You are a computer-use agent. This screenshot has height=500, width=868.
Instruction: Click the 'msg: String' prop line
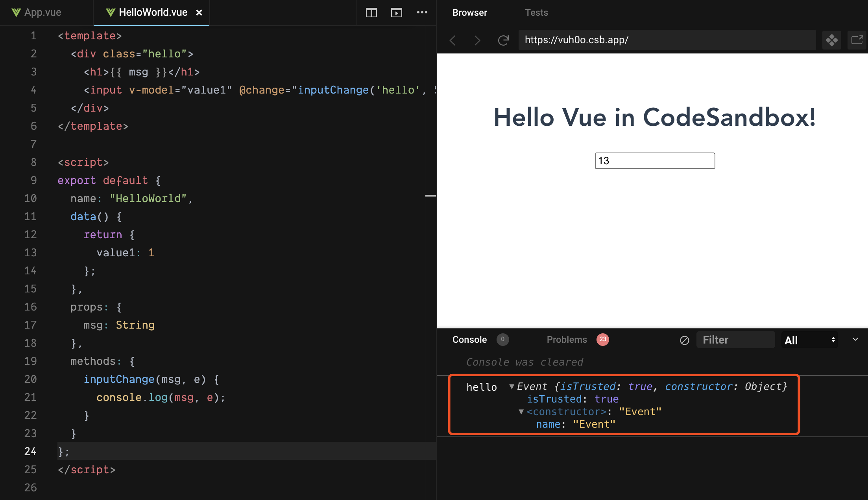[119, 325]
